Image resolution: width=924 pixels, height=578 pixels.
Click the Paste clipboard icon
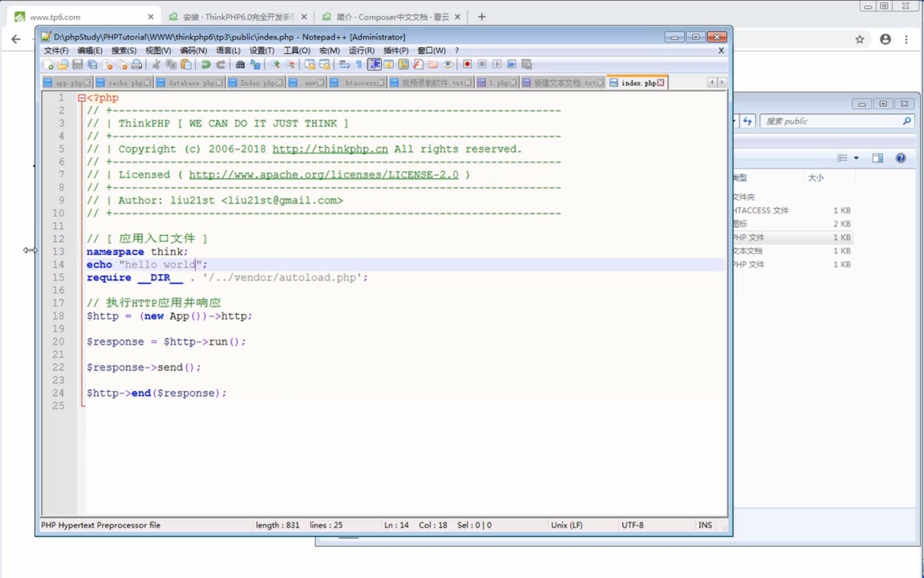(x=186, y=64)
